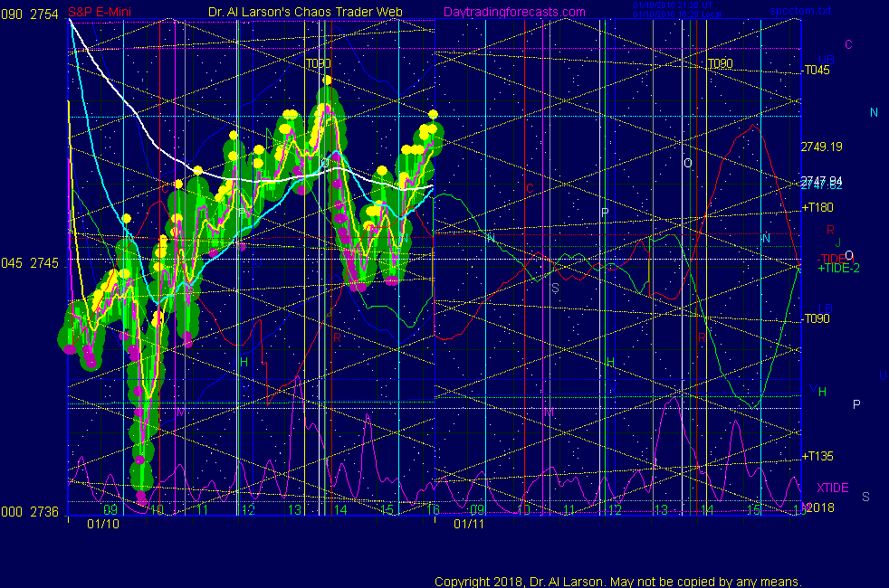The image size is (889, 588).
Task: Click the cyan '2747.82' price value
Action: click(821, 185)
